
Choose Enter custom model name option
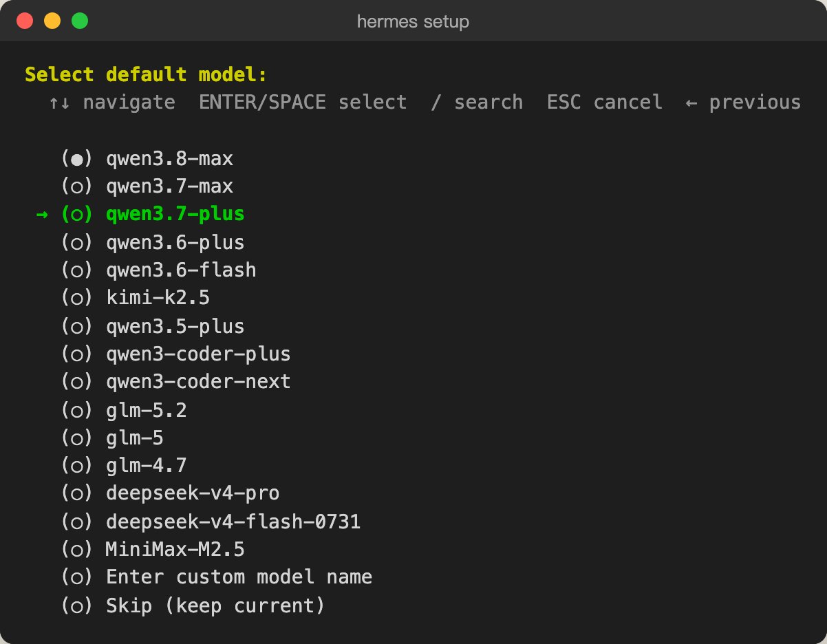pos(217,577)
